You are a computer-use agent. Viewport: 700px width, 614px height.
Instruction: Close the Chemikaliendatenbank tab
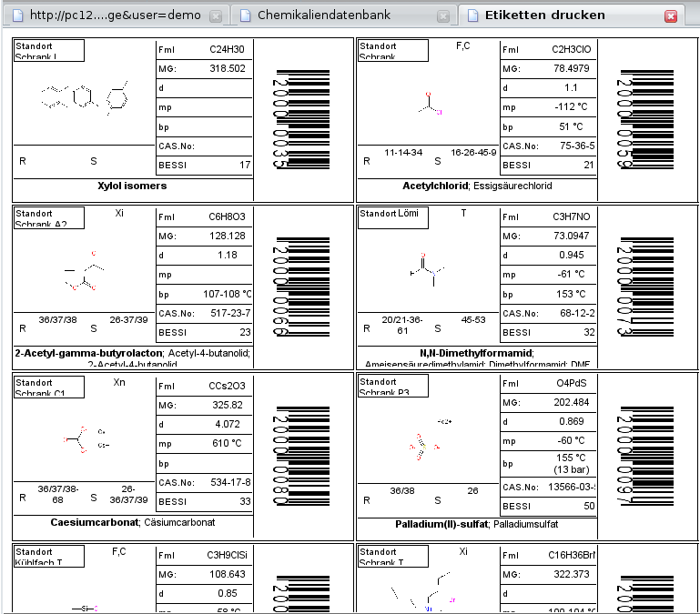point(443,16)
